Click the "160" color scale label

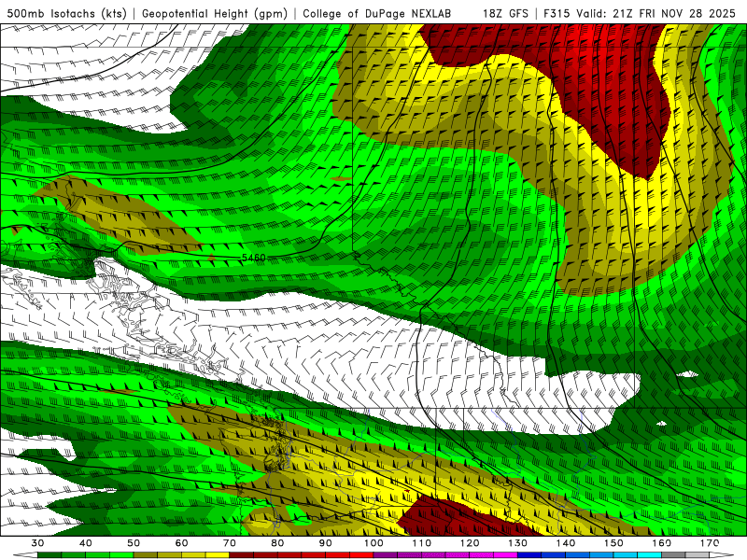click(662, 543)
